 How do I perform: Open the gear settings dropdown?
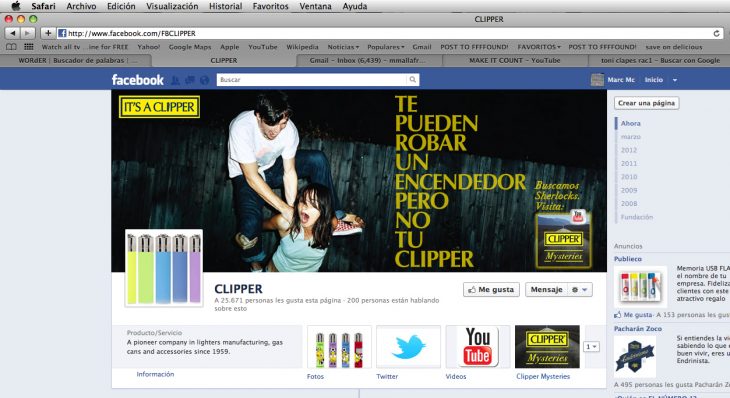click(x=580, y=290)
